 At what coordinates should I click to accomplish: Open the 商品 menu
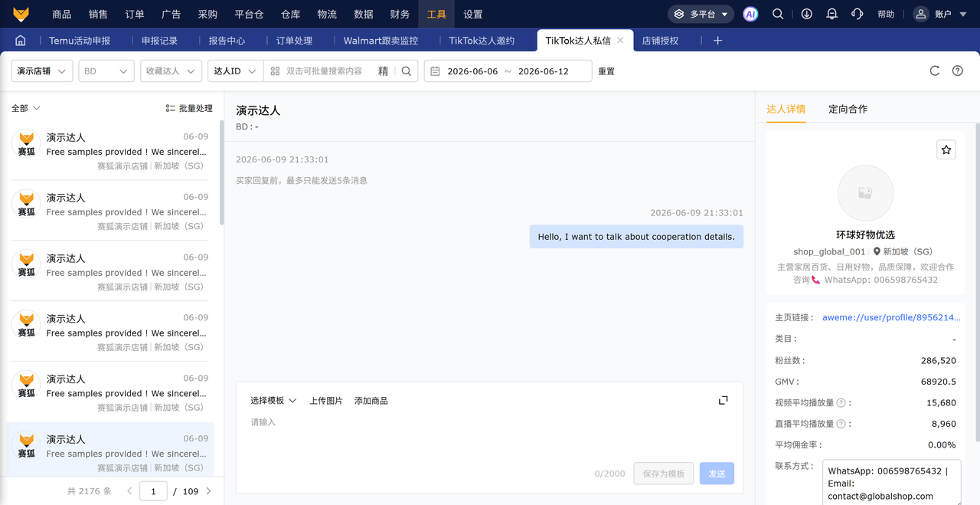(62, 14)
